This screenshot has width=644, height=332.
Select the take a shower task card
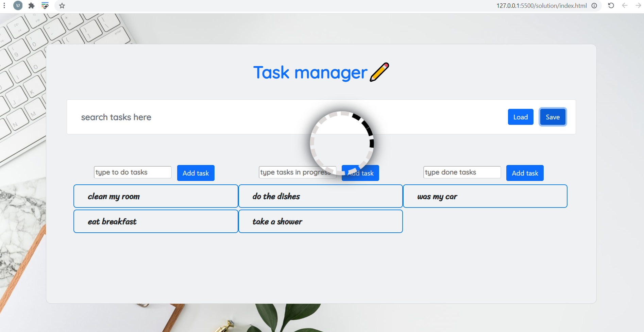(320, 221)
